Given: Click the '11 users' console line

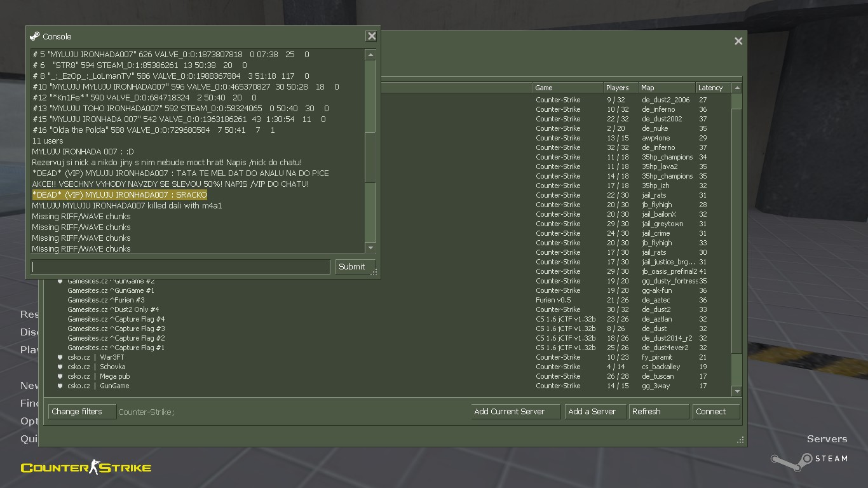Looking at the screenshot, I should coord(48,141).
